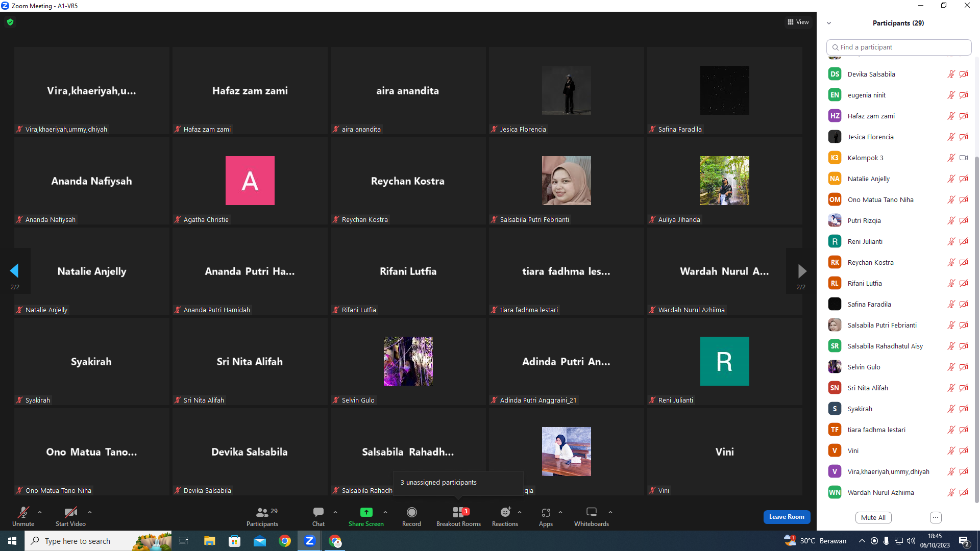Image resolution: width=980 pixels, height=551 pixels.
Task: Open Breakout Rooms icon
Action: click(458, 512)
